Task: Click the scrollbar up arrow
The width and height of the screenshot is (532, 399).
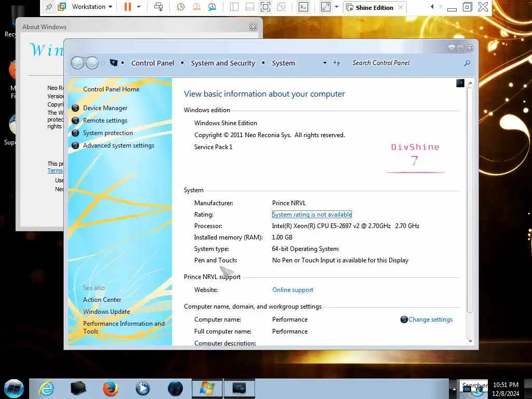Action: [470, 83]
